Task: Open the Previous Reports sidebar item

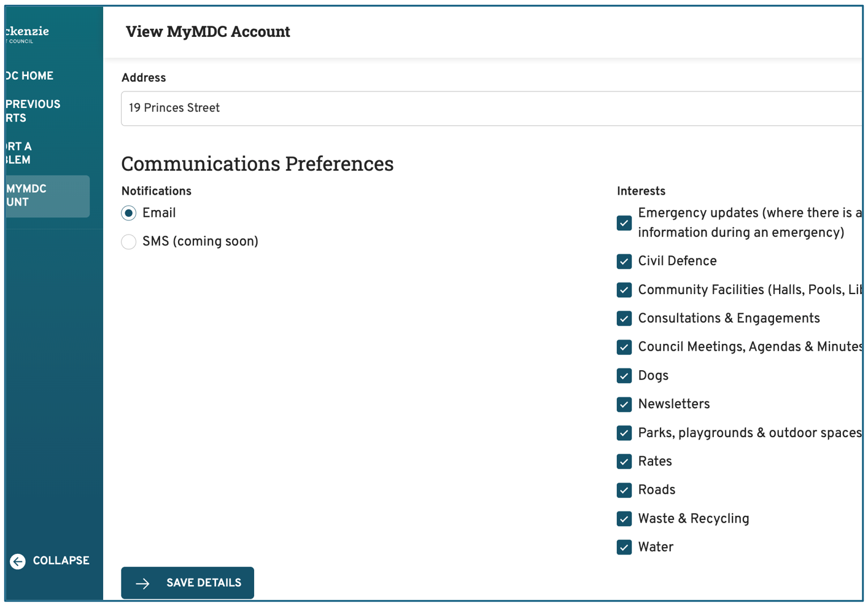Action: (33, 111)
